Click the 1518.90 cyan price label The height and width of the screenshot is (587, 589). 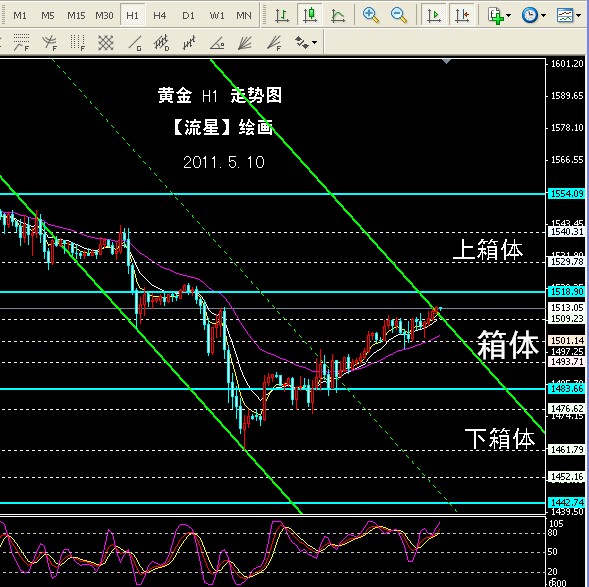pyautogui.click(x=567, y=291)
